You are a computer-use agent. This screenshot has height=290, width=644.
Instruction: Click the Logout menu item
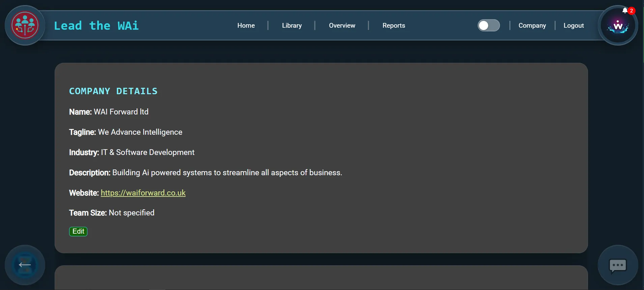coord(573,26)
